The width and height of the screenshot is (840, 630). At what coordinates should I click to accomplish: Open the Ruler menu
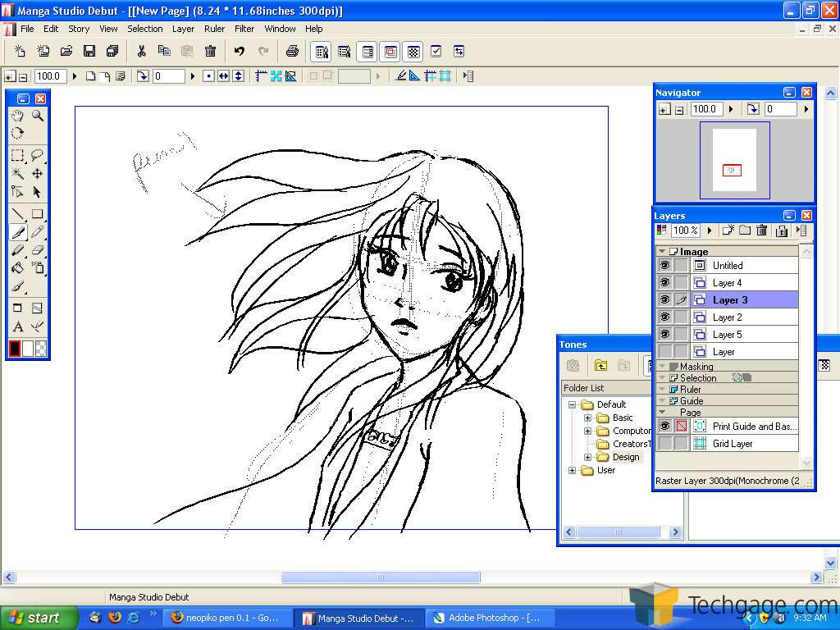click(x=214, y=29)
